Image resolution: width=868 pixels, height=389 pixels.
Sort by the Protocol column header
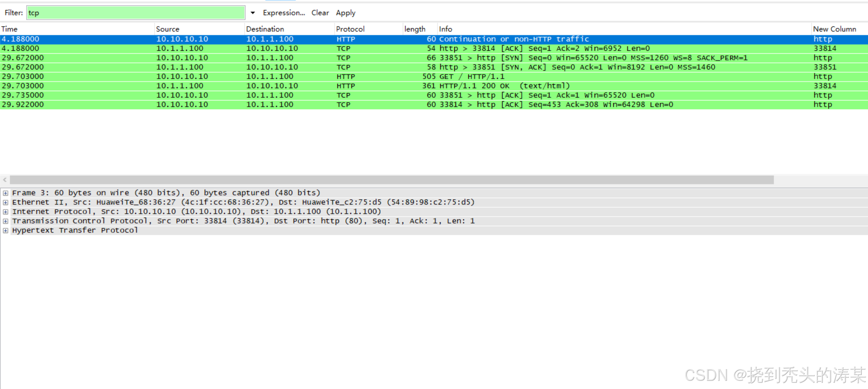point(369,29)
